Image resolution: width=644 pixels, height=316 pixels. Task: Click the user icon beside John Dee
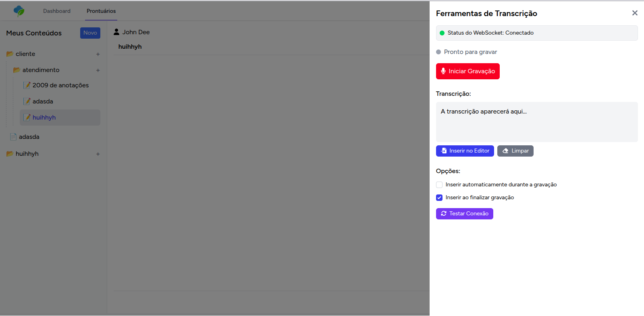[116, 32]
